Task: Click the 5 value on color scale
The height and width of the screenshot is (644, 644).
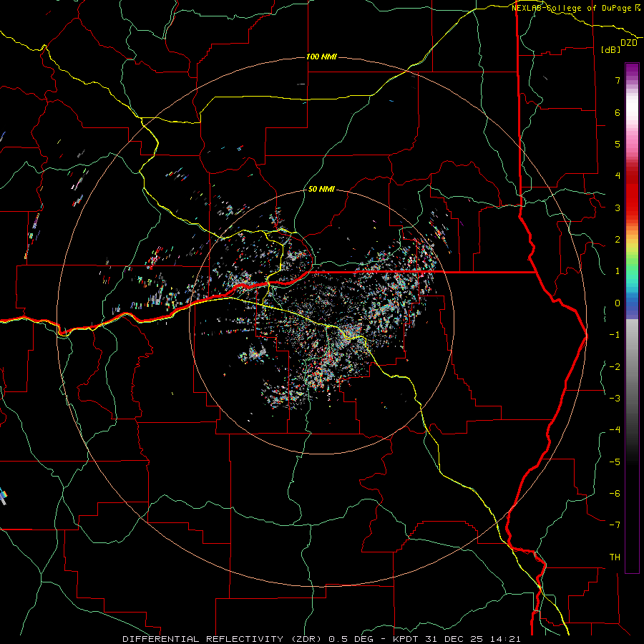Action: coord(618,144)
